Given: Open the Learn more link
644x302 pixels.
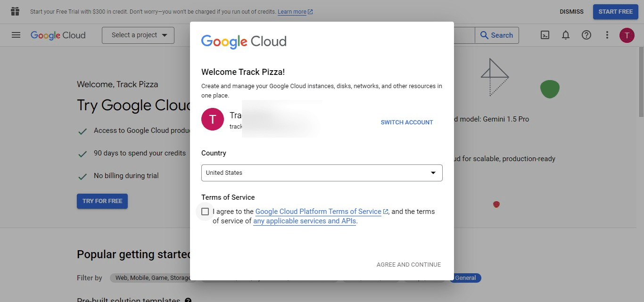Looking at the screenshot, I should click(x=292, y=12).
